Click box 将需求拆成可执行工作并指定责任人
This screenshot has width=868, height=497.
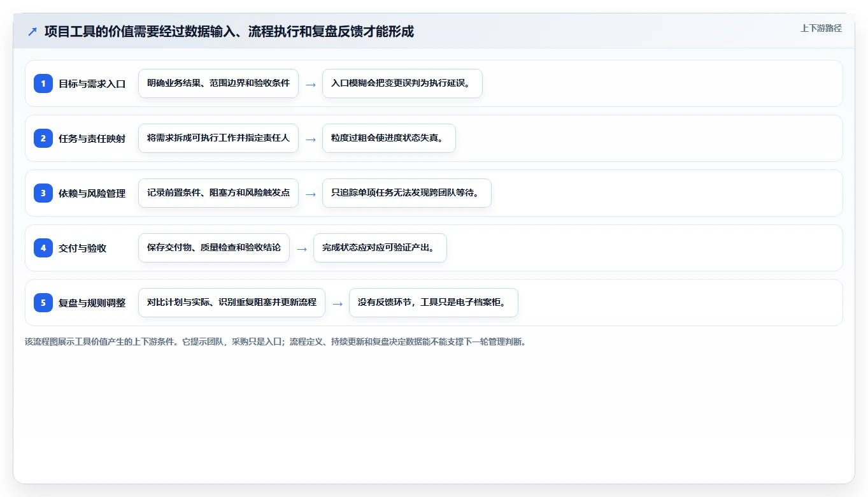point(218,138)
